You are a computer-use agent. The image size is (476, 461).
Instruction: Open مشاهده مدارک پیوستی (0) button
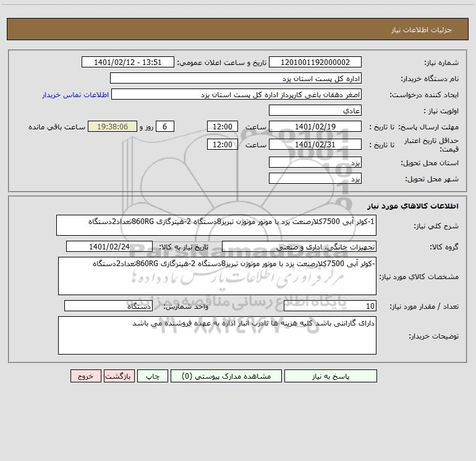(x=226, y=376)
